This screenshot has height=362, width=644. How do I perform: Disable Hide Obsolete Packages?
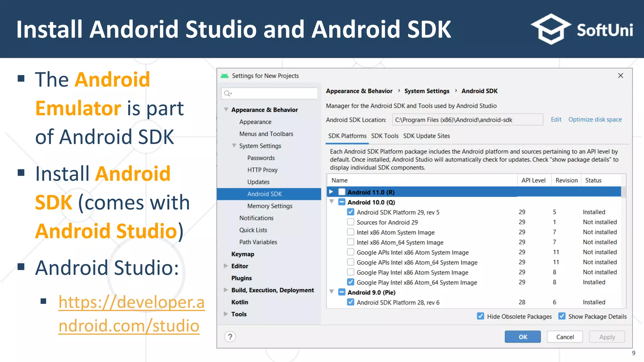pos(480,316)
